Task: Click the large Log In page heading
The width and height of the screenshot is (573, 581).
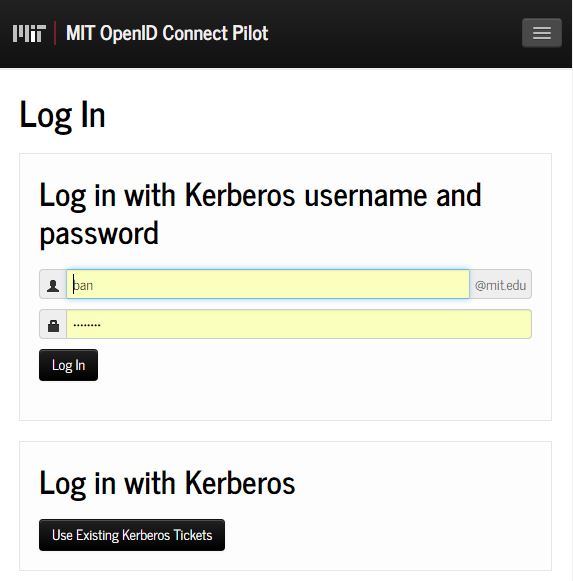Action: 62,116
